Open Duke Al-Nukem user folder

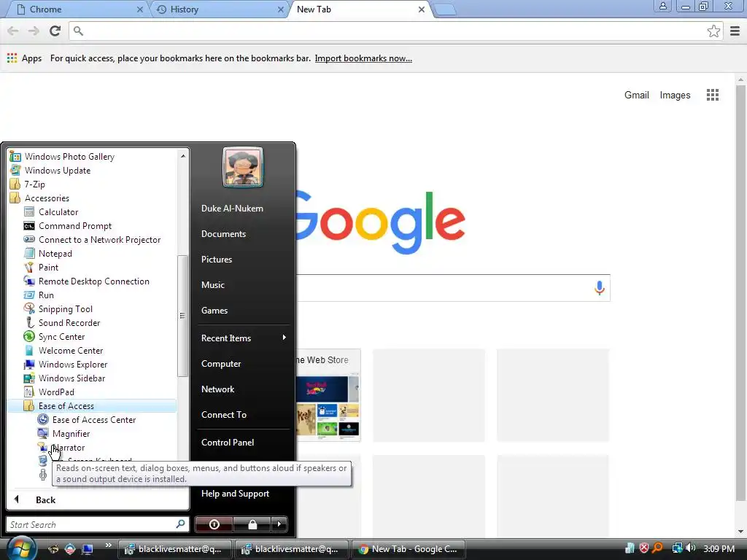pyautogui.click(x=232, y=209)
